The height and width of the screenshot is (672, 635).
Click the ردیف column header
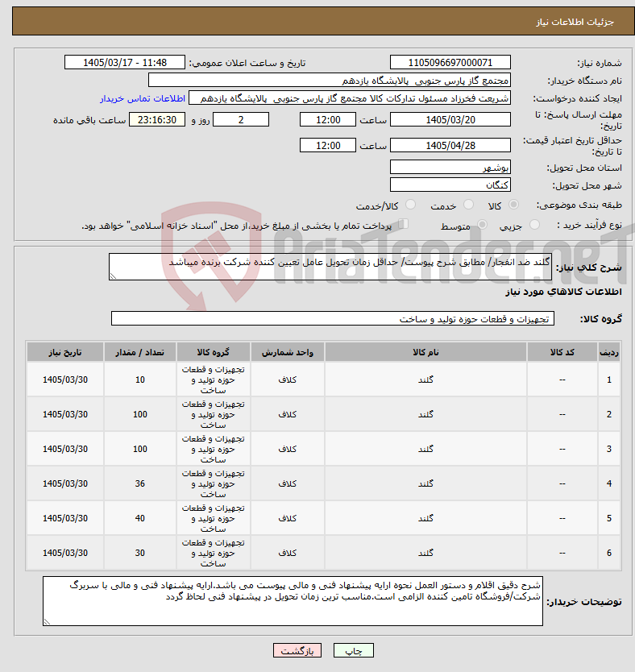(609, 352)
